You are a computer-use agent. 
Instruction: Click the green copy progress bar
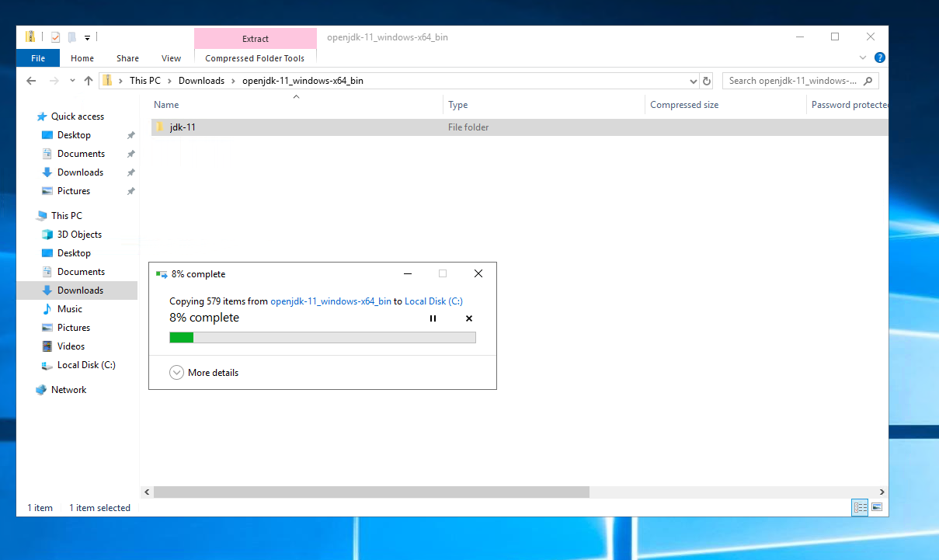click(322, 337)
